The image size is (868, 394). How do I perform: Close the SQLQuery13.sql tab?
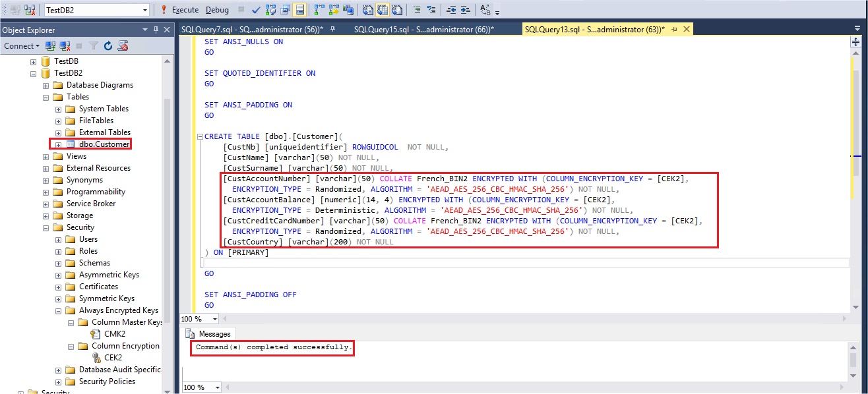[x=687, y=30]
